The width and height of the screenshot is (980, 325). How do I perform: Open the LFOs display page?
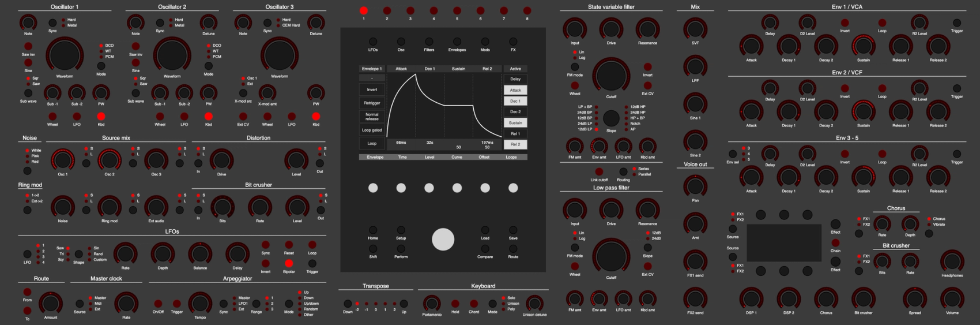click(x=373, y=42)
